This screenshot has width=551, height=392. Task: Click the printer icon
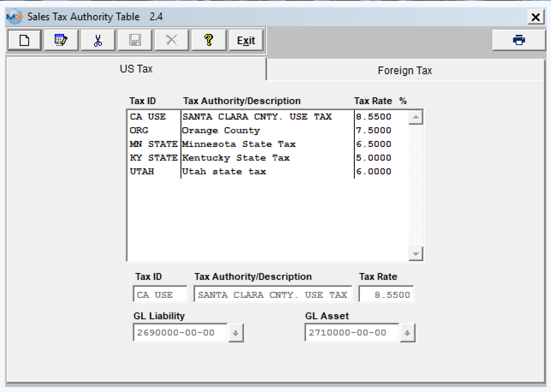point(518,40)
